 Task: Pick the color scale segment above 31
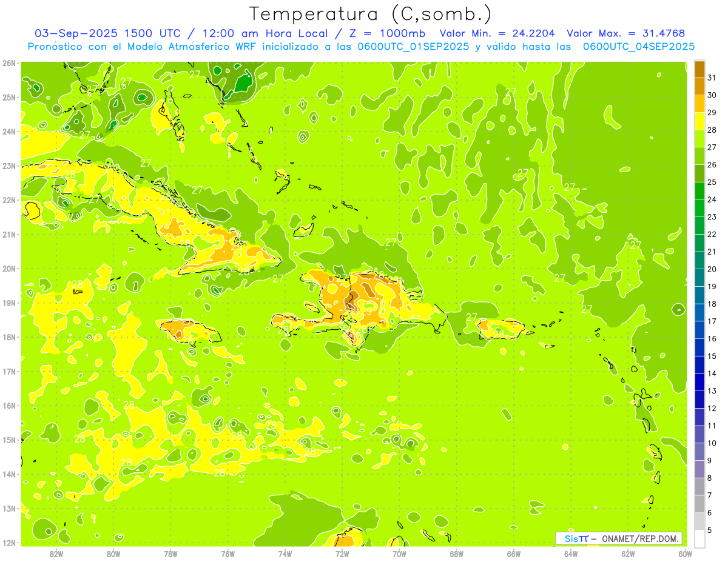pyautogui.click(x=699, y=69)
